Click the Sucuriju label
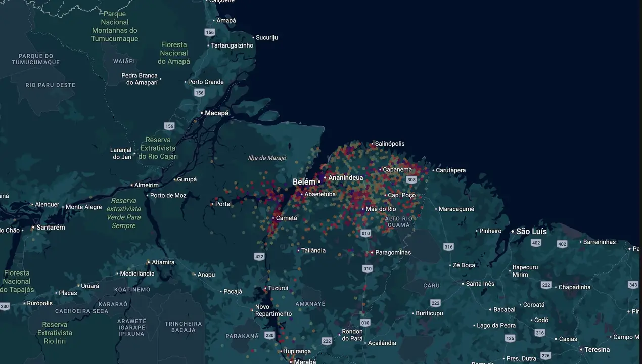 coord(267,38)
